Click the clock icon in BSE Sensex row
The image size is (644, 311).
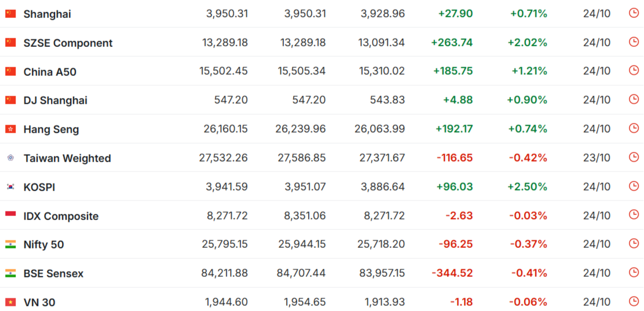tap(634, 273)
